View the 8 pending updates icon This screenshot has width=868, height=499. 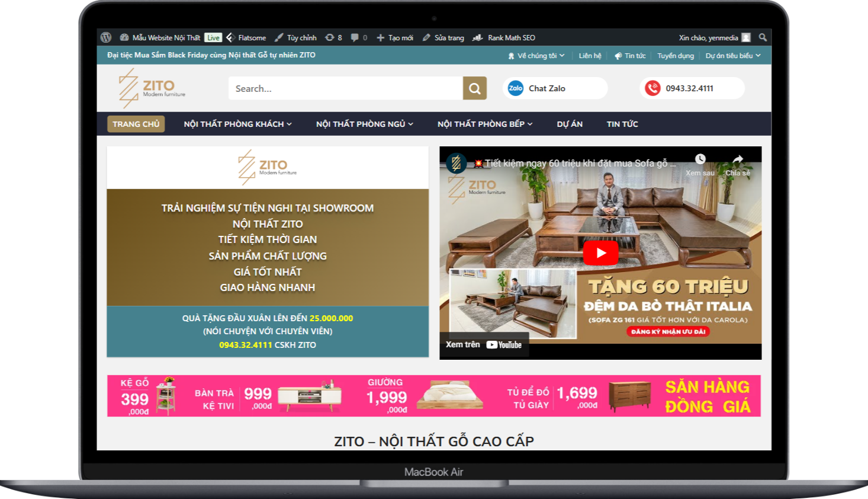pyautogui.click(x=333, y=37)
